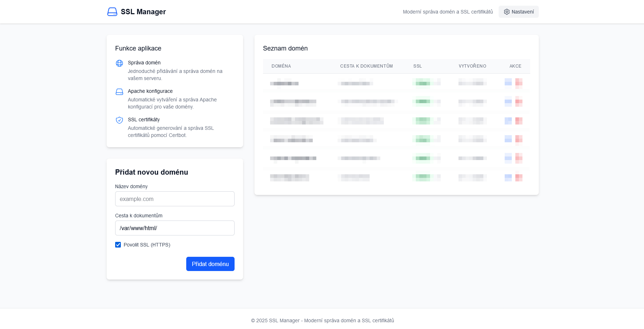Click the Povolit SSL (HTTPS) label
The image size is (644, 329).
pyautogui.click(x=147, y=245)
